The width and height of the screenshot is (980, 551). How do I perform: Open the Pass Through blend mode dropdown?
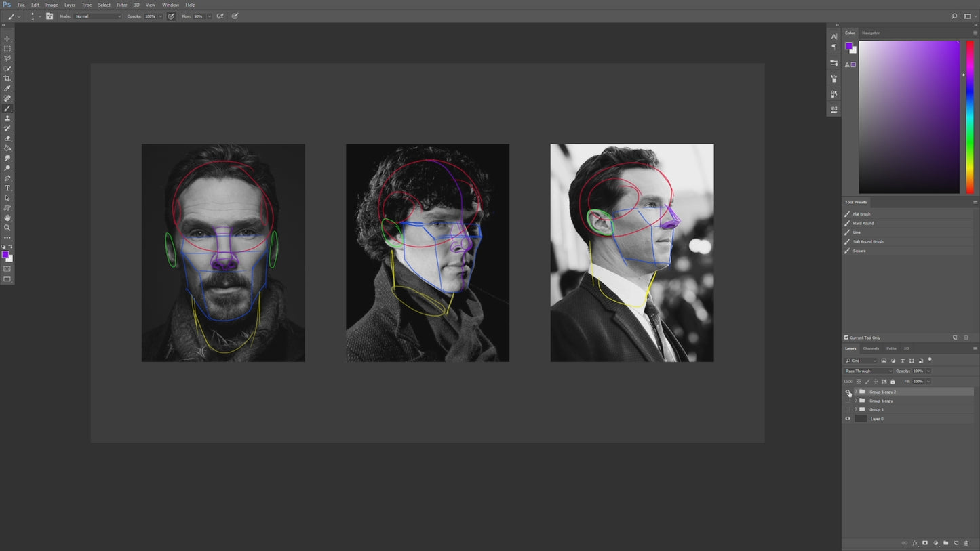point(867,371)
